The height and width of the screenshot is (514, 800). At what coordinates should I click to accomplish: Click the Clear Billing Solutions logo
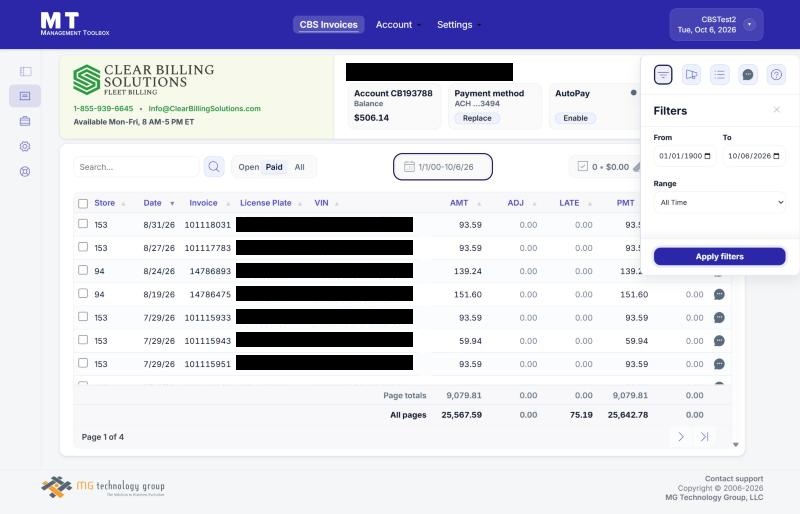point(143,80)
